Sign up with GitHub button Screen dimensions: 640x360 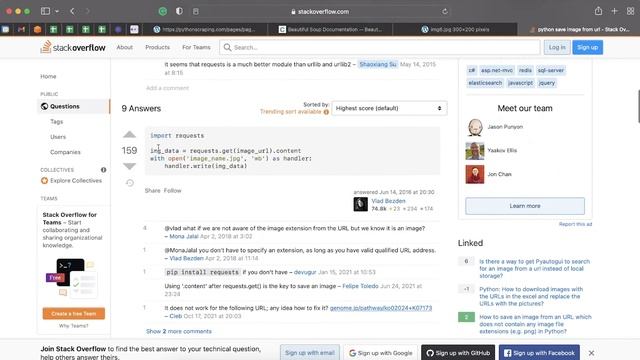click(x=458, y=353)
